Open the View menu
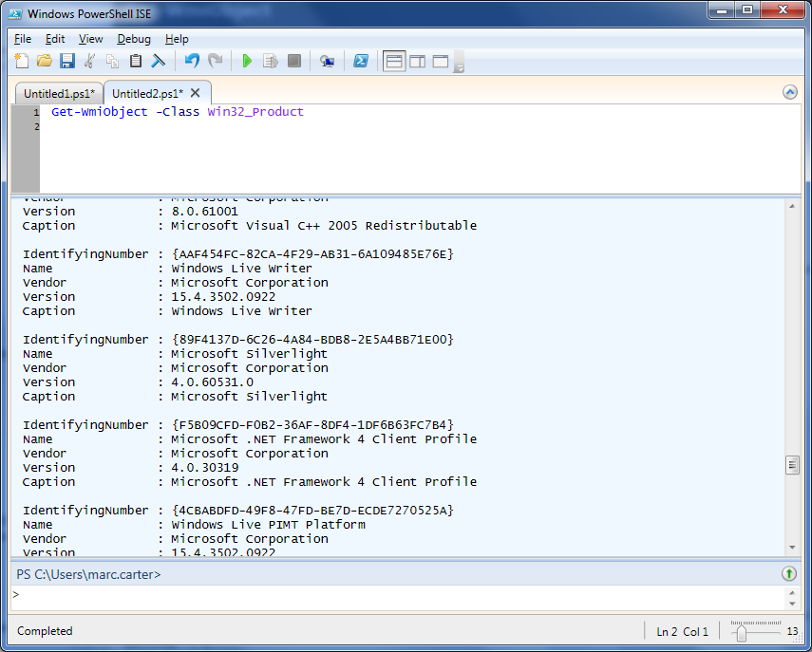 point(90,39)
